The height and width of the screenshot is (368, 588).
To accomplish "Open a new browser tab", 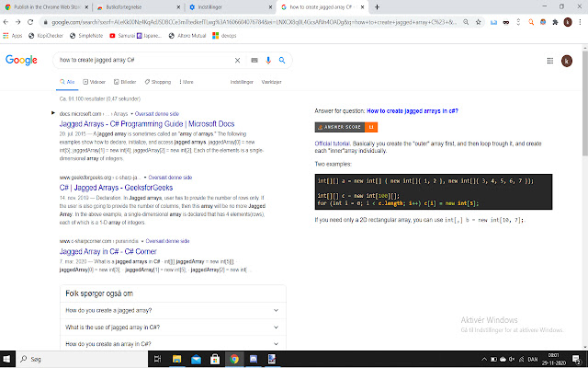I will 377,6.
